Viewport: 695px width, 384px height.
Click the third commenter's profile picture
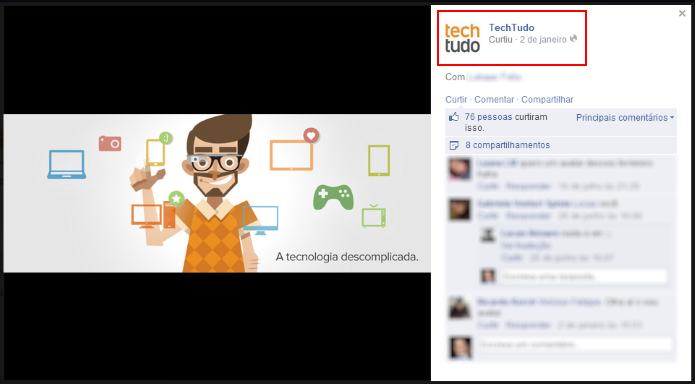pos(460,308)
